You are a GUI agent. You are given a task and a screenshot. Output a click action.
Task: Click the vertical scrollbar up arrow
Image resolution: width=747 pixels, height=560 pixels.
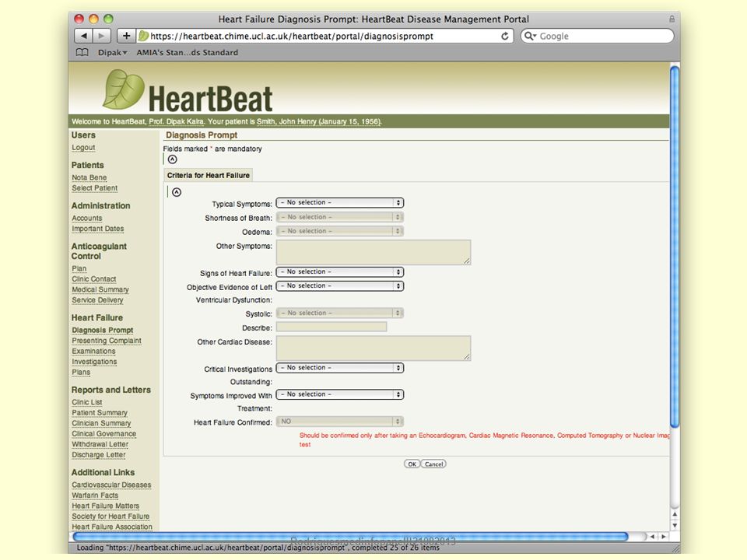click(675, 515)
